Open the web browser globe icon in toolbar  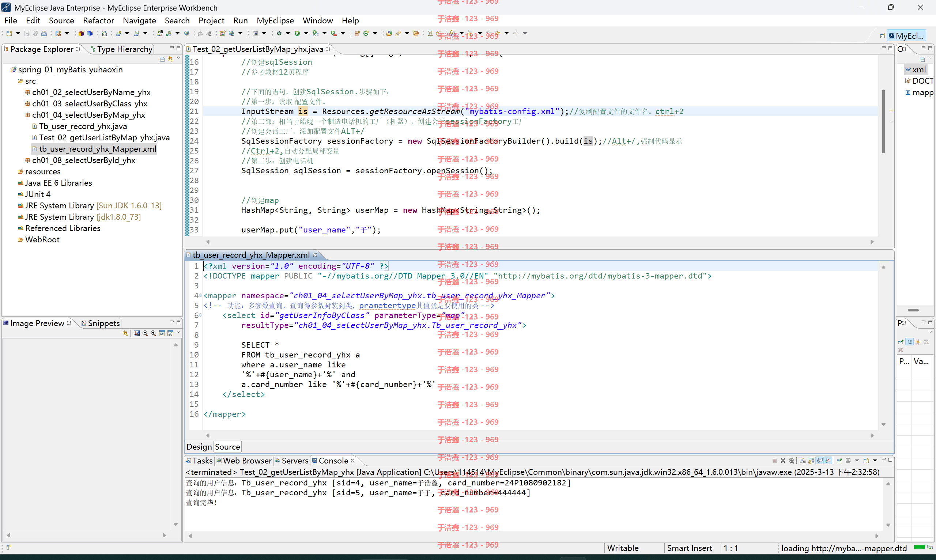click(186, 34)
